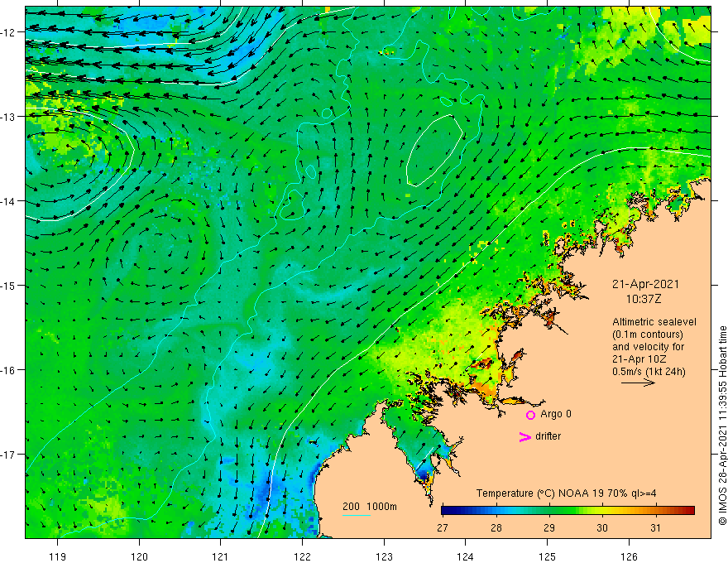Click the -15 latitude axis label
The image size is (728, 563).
click(x=8, y=286)
